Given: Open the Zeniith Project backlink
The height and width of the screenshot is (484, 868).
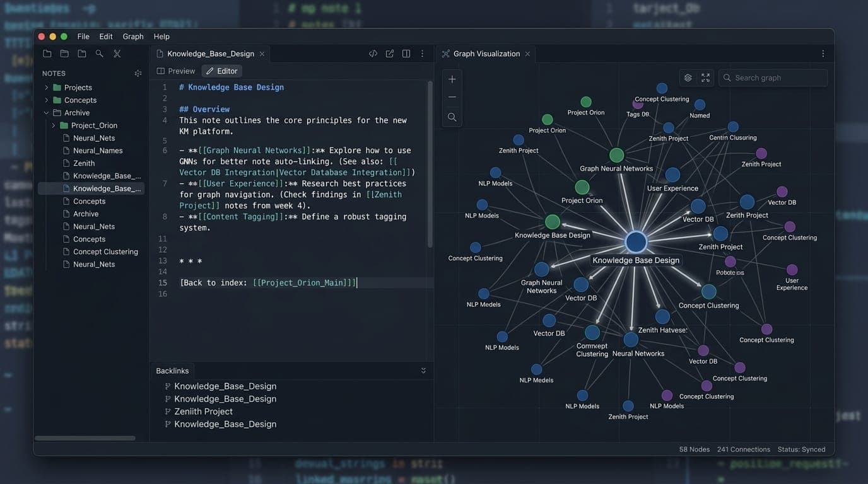Looking at the screenshot, I should (x=204, y=412).
